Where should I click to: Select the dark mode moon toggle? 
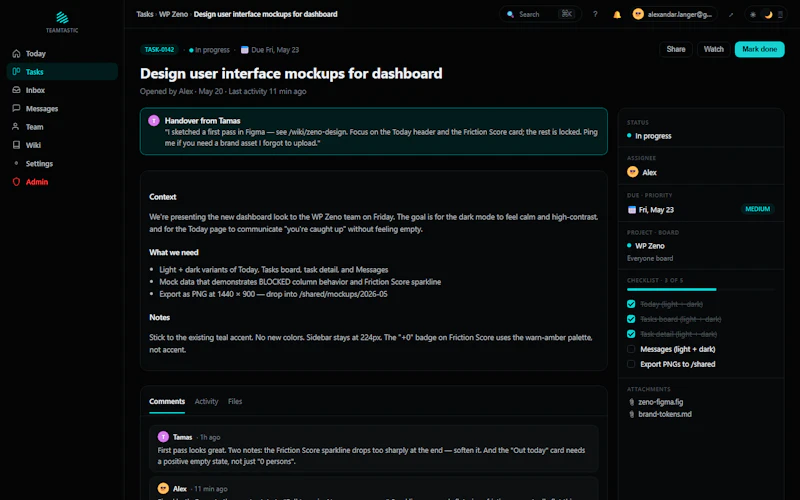click(768, 14)
